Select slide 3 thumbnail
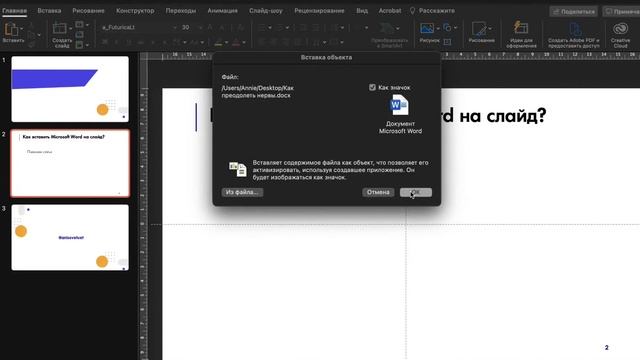The image size is (640, 360). [70, 238]
